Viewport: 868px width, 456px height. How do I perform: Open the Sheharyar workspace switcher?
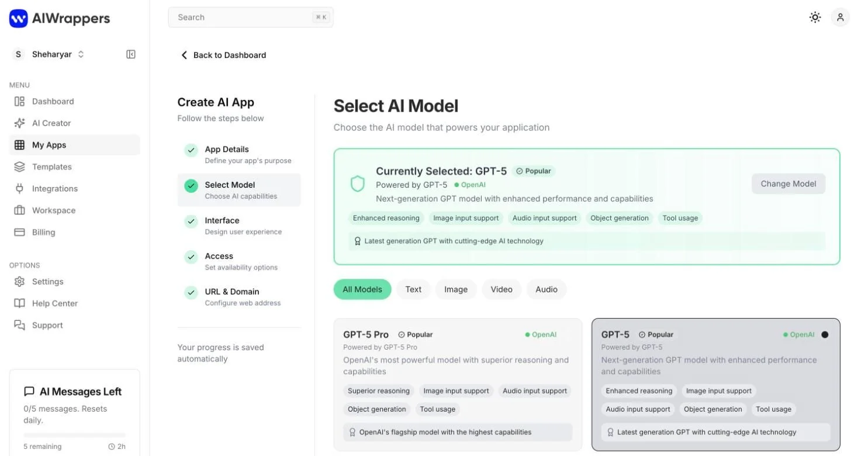[49, 54]
